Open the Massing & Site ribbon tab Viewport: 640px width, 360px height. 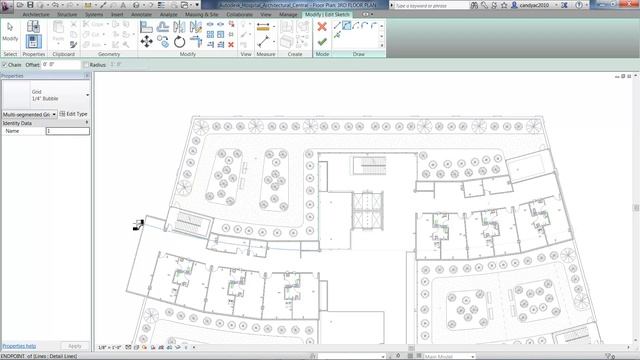[202, 14]
